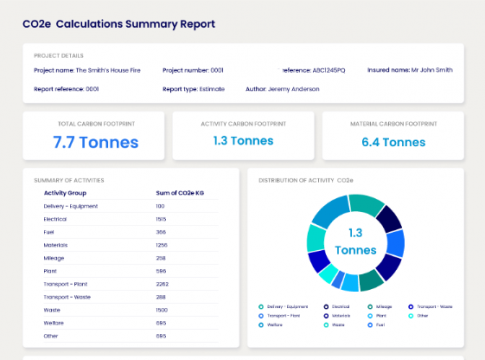Toggle the Waste series legend item
485x360 pixels.
click(334, 325)
